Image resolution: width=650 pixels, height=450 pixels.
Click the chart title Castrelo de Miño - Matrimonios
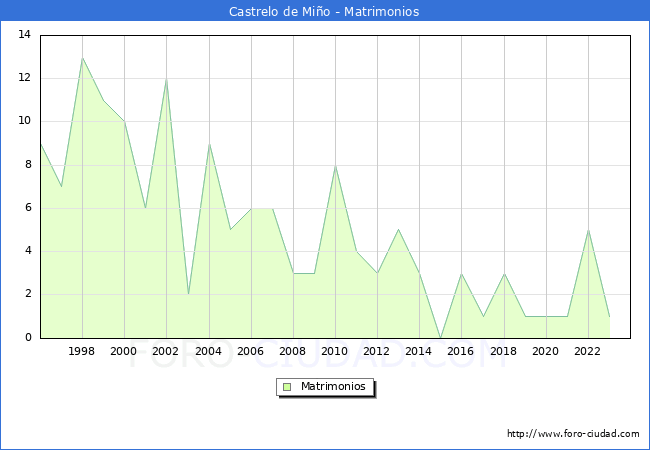coord(324,11)
